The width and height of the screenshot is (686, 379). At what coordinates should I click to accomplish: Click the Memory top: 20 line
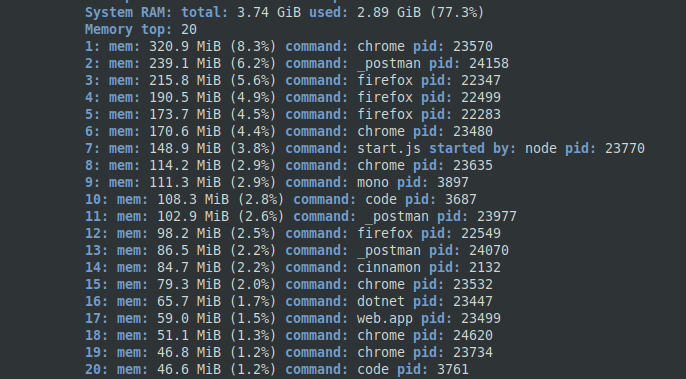[x=141, y=29]
